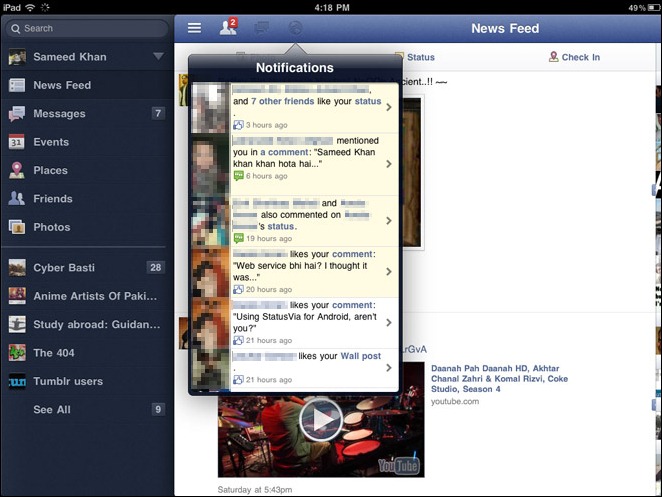Click 'status' link in 19 hours notification
This screenshot has height=497, width=662.
(x=281, y=226)
